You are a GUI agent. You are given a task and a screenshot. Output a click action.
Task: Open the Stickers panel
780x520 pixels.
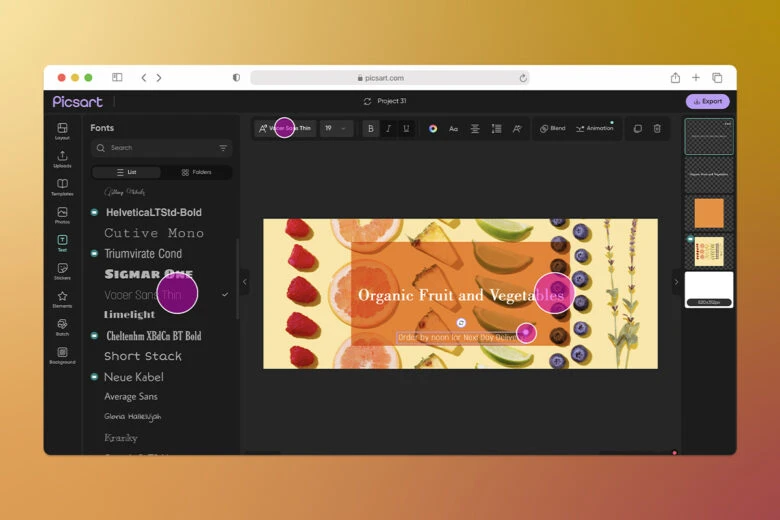click(x=62, y=271)
